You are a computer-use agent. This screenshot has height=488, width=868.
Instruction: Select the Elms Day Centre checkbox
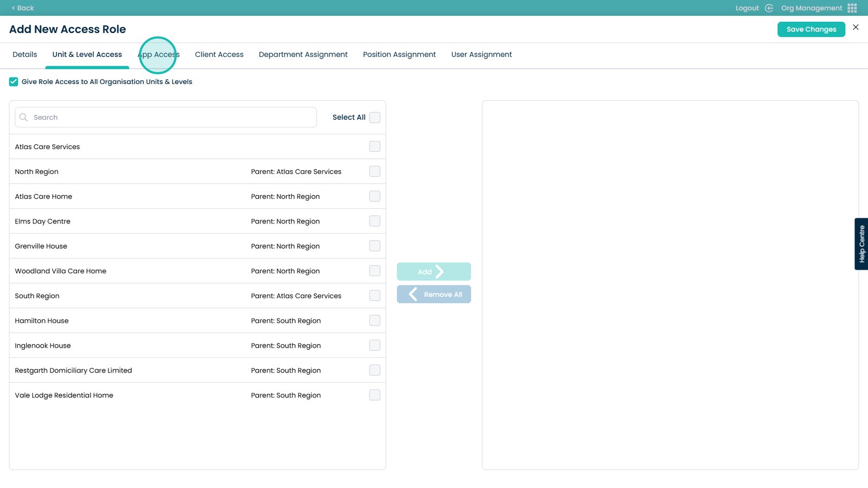click(374, 221)
